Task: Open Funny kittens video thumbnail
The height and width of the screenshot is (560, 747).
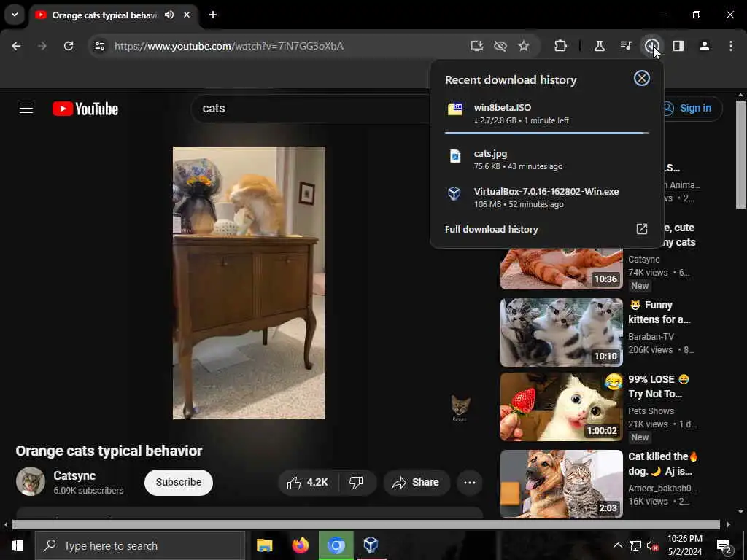Action: click(x=561, y=332)
